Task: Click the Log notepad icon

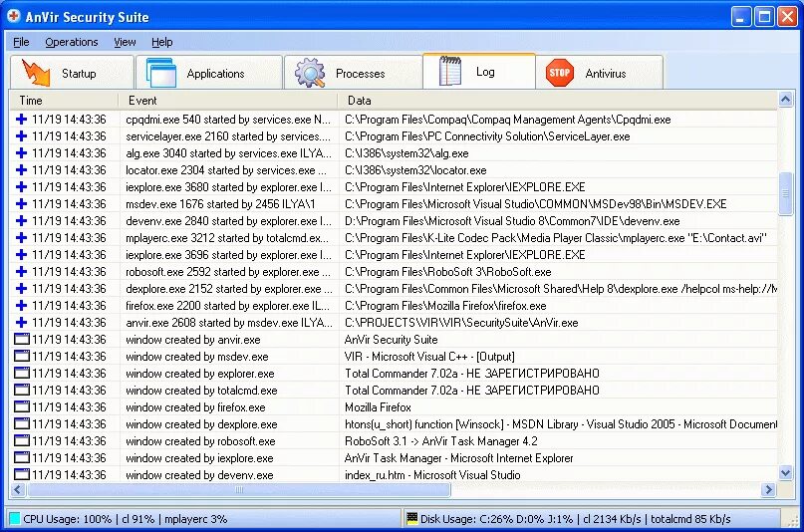Action: pos(450,71)
